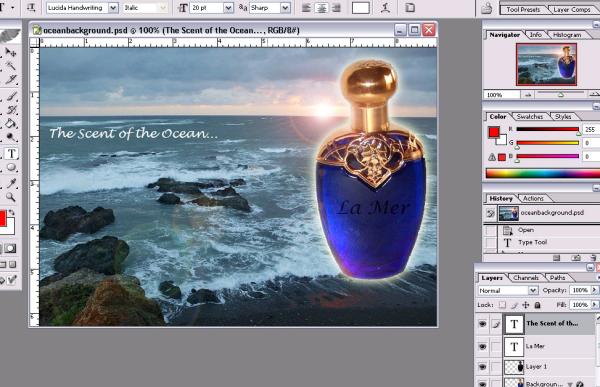Hide The Scent of th... text layer
The height and width of the screenshot is (387, 600).
click(483, 323)
